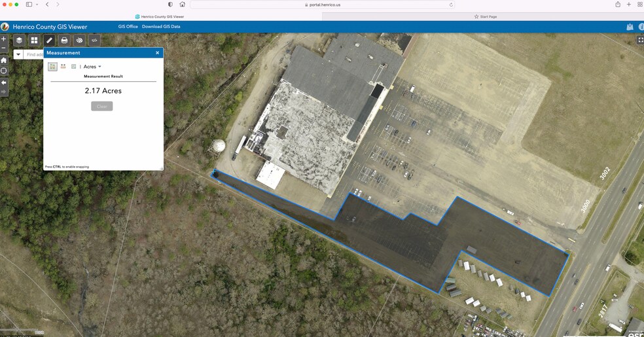Viewport: 644px width, 337px height.
Task: Open the Print widget
Action: click(x=64, y=41)
